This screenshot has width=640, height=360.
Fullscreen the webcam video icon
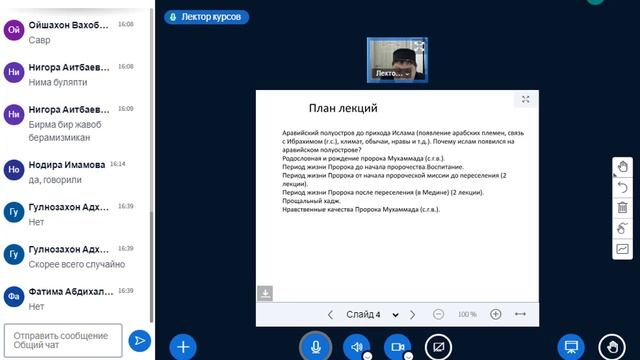(420, 46)
